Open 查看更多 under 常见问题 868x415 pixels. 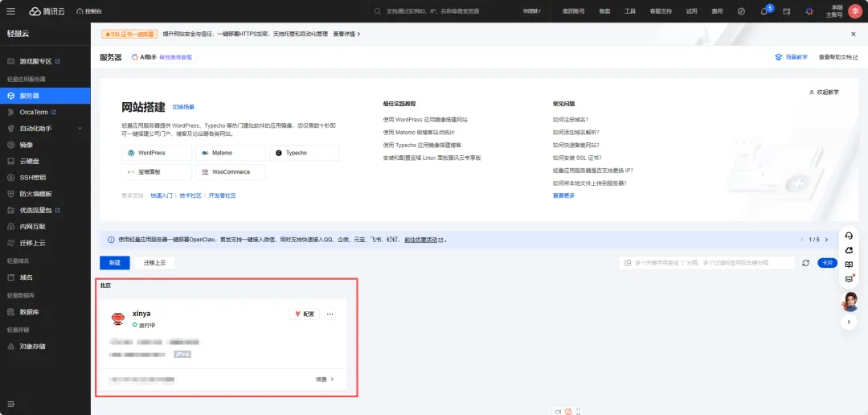563,195
